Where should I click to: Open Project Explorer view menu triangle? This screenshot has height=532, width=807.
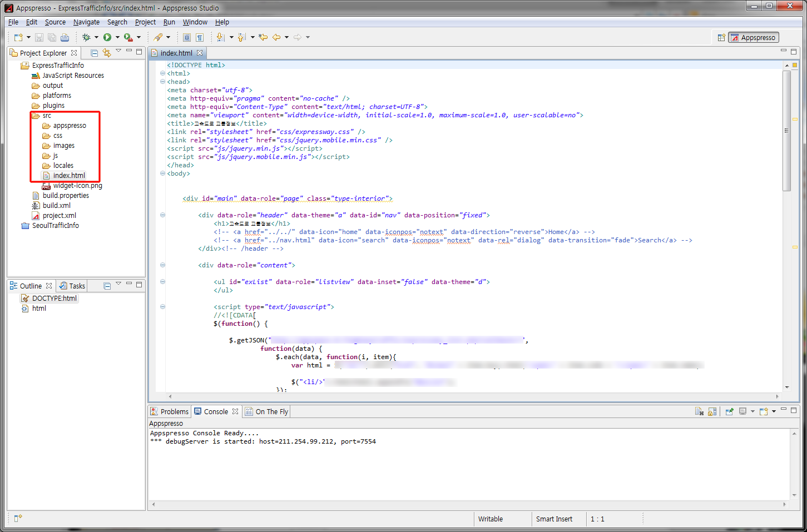[x=118, y=51]
